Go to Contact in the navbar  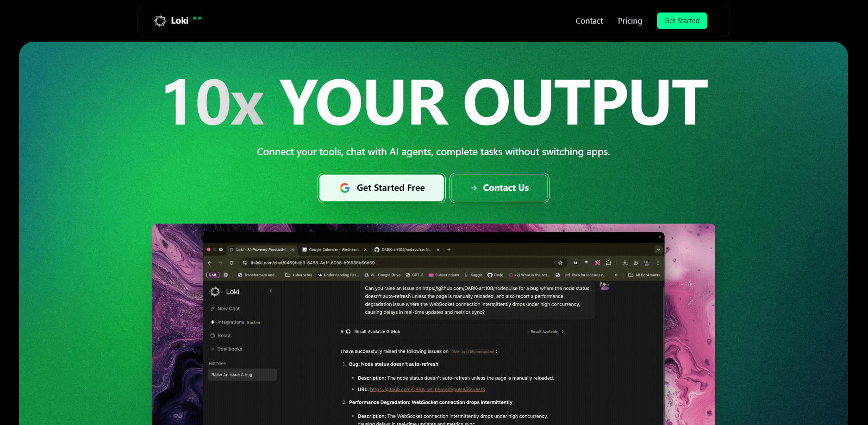point(589,21)
